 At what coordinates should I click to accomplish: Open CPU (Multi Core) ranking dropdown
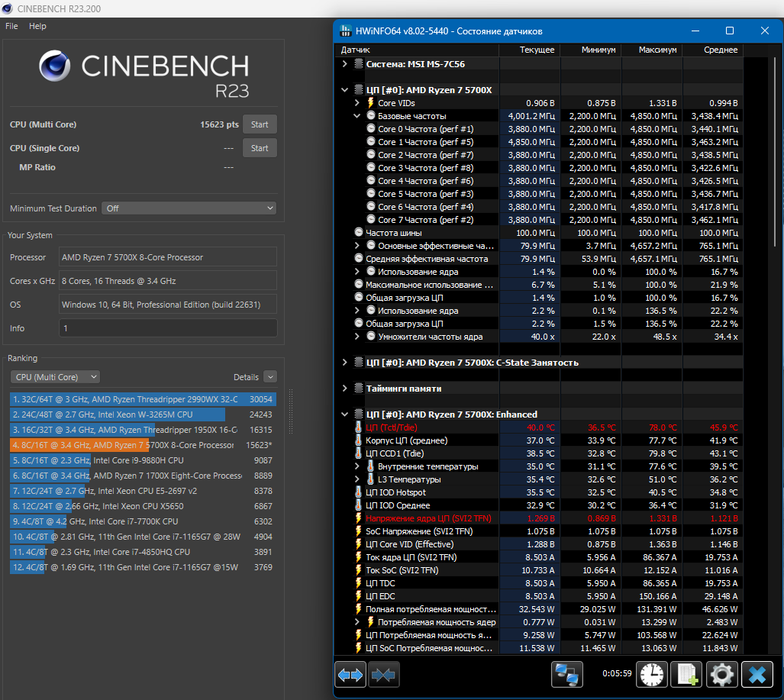coord(55,377)
